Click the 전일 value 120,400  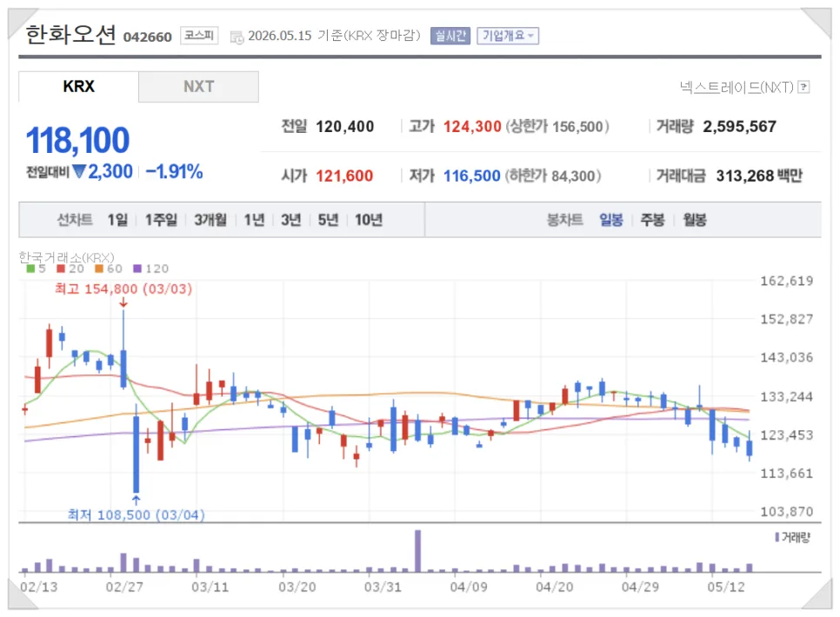point(345,126)
